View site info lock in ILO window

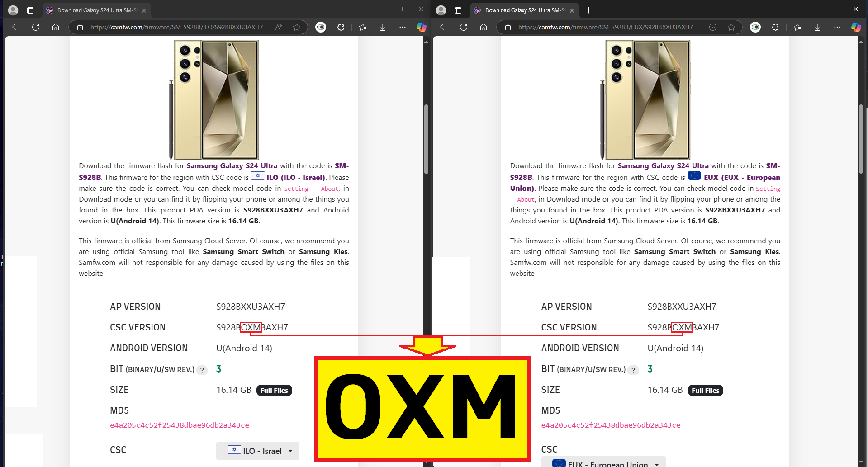[x=80, y=27]
